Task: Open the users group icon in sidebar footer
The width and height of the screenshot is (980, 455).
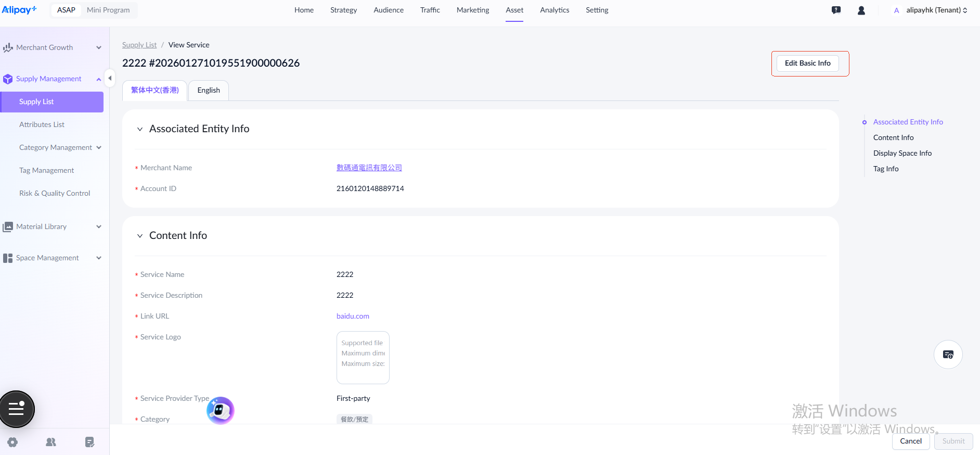Action: (51, 442)
